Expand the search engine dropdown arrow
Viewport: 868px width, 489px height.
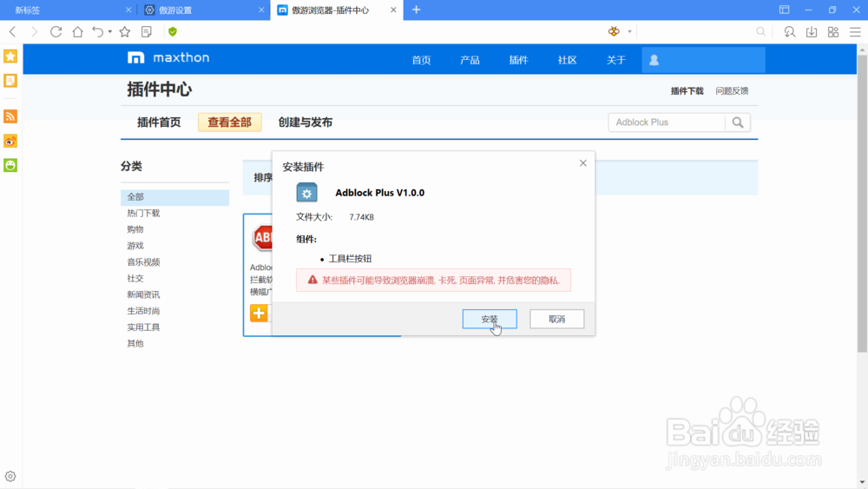[629, 31]
